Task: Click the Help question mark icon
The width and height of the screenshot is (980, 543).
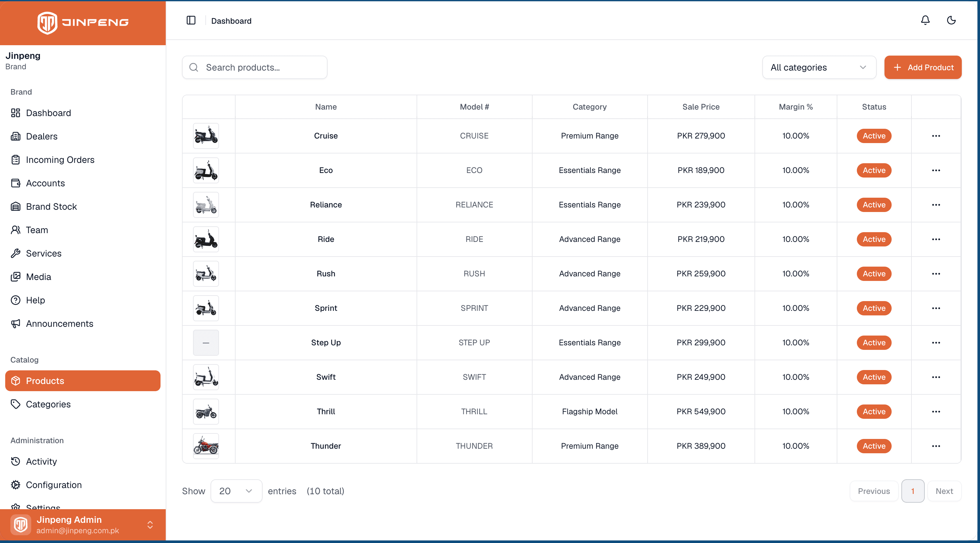Action: [16, 300]
